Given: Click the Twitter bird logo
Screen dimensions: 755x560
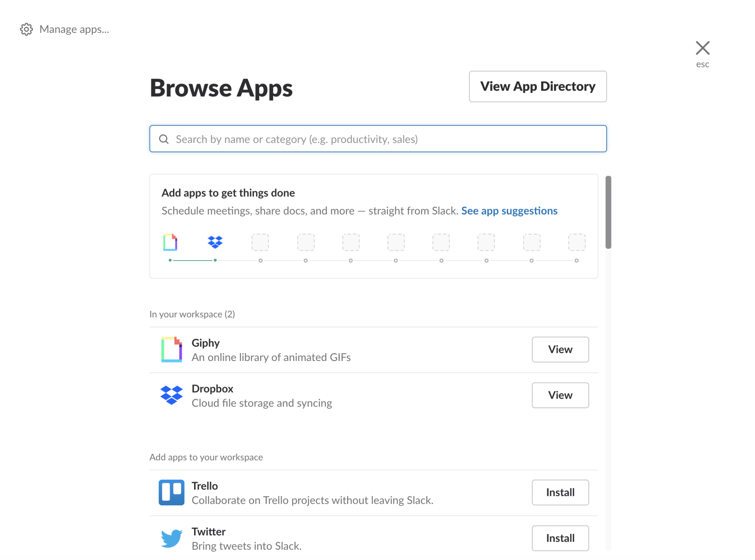Looking at the screenshot, I should (x=171, y=538).
